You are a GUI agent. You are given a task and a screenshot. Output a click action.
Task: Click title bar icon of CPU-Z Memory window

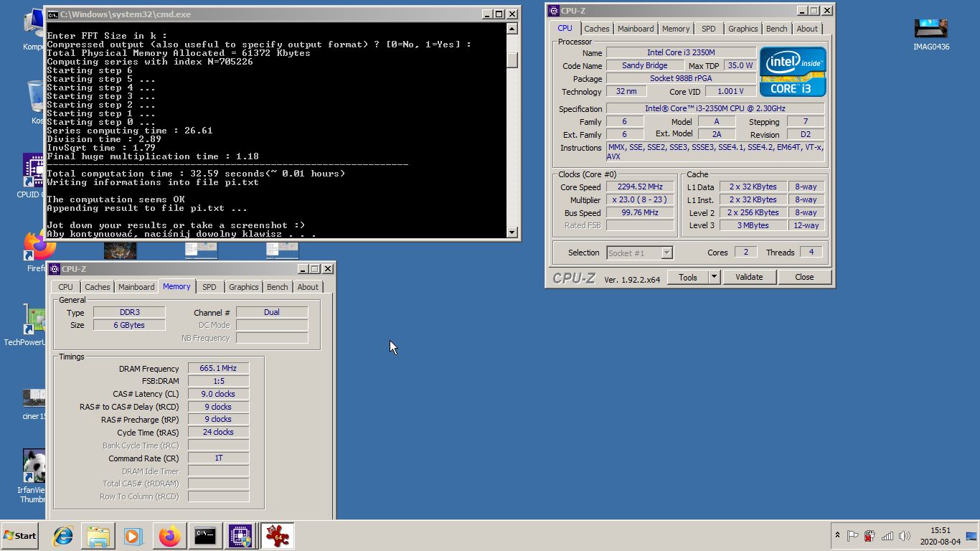54,268
